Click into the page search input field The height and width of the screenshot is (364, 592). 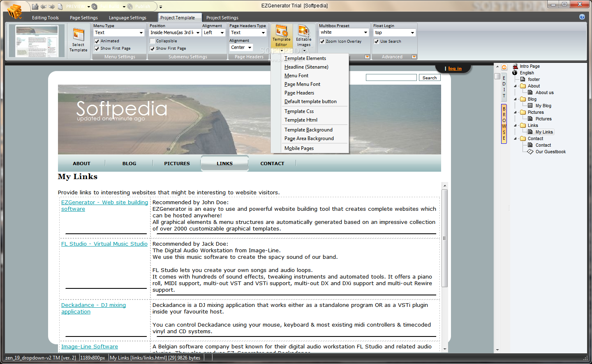pos(391,78)
